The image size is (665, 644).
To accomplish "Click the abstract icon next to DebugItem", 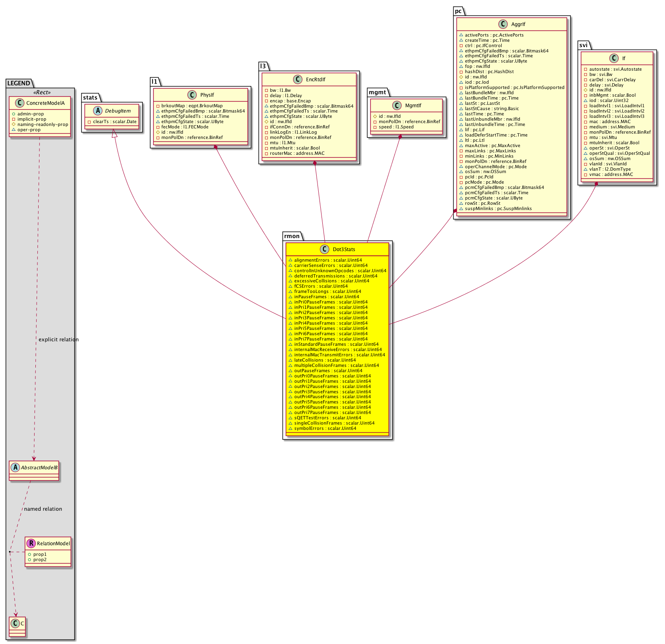I will click(x=98, y=111).
